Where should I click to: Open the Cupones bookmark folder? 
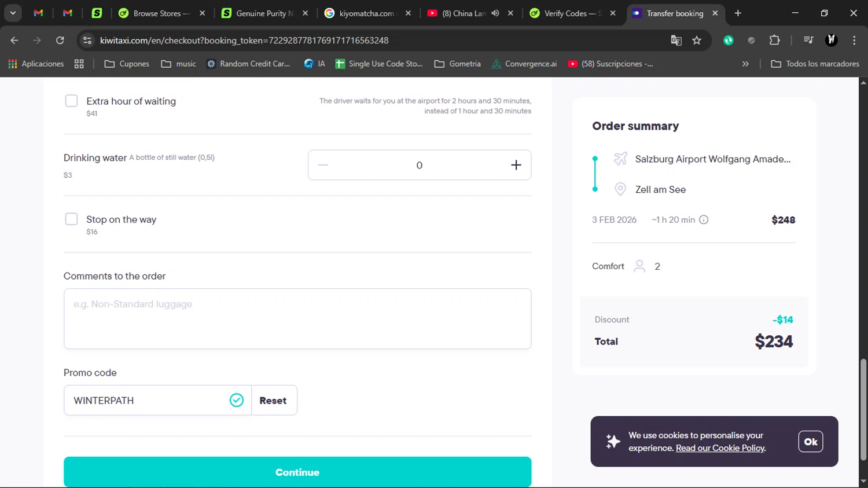[127, 64]
